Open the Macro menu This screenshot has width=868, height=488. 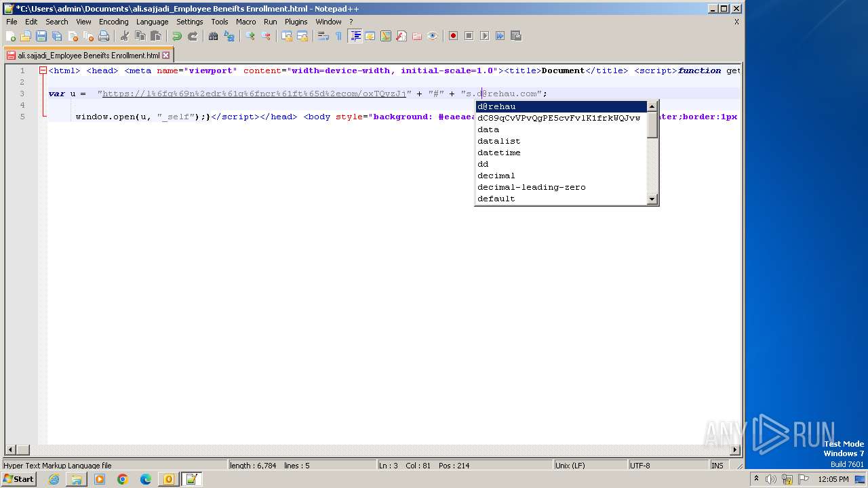point(245,22)
